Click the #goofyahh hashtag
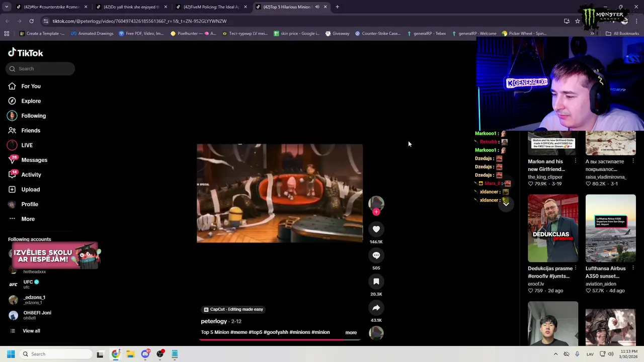Screen dimensions: 644x362 pyautogui.click(x=276, y=332)
